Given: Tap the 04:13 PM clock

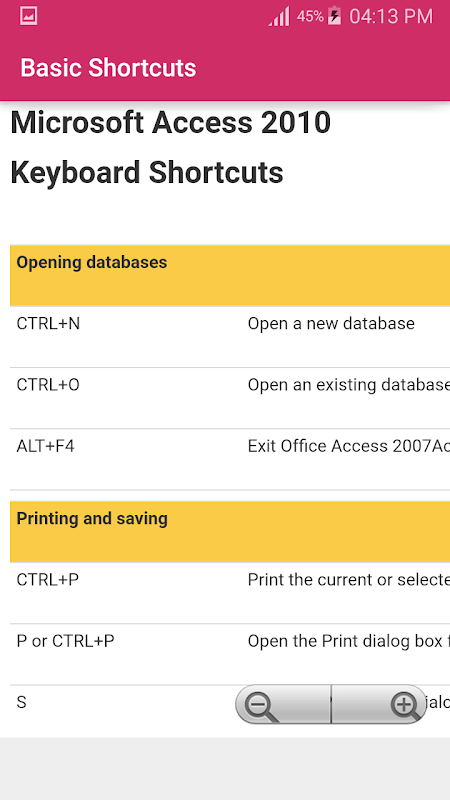Looking at the screenshot, I should [391, 16].
